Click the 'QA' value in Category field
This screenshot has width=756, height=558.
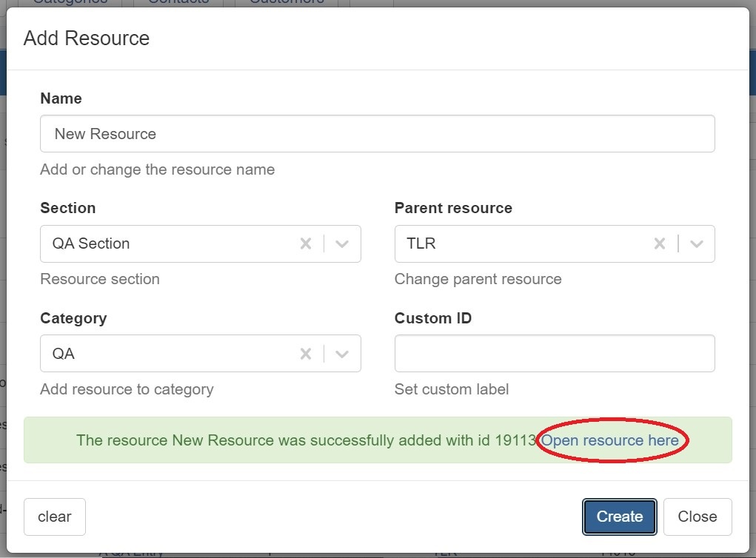point(64,354)
